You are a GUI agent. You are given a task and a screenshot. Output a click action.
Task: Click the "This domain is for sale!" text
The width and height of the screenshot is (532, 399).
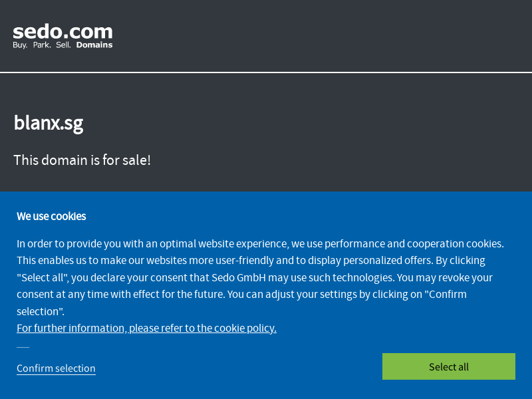(x=82, y=160)
